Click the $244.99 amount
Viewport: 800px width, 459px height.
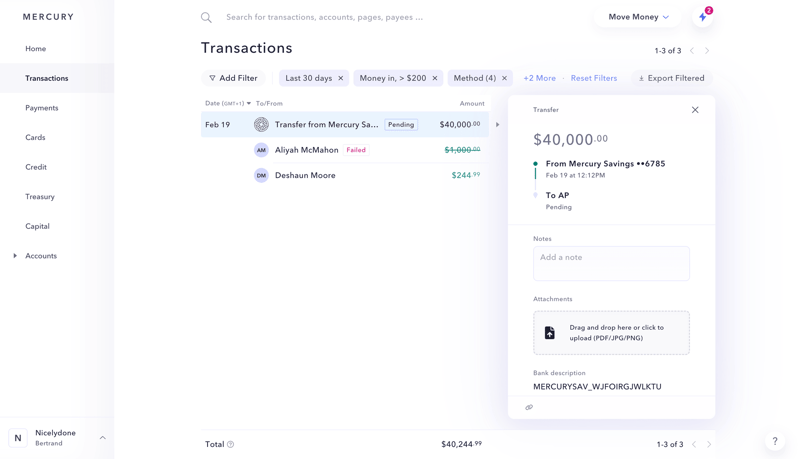pos(466,175)
